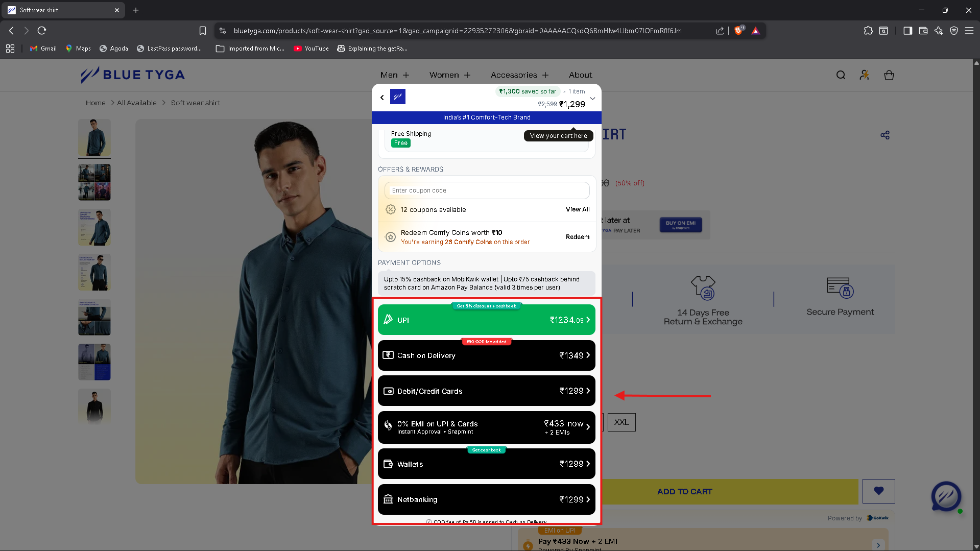The height and width of the screenshot is (551, 980).
Task: Go back in the checkout popup
Action: 382,97
